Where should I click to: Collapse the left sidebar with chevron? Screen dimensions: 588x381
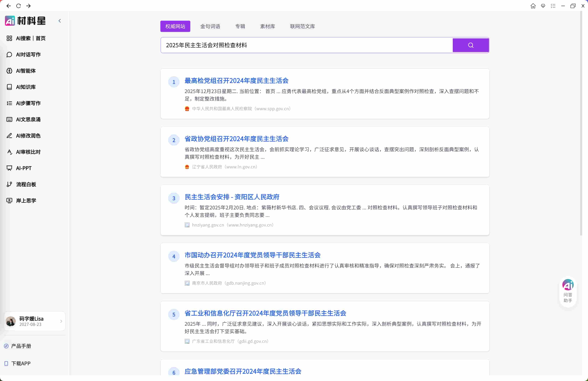pyautogui.click(x=60, y=21)
